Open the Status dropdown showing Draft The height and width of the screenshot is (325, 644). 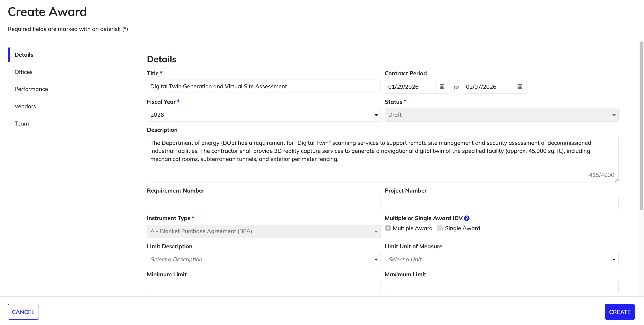coord(502,115)
